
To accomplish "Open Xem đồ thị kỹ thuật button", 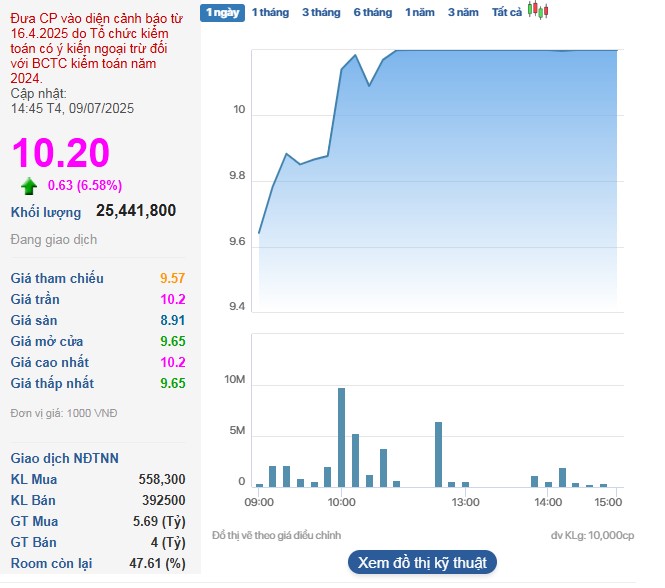I will pos(422,562).
